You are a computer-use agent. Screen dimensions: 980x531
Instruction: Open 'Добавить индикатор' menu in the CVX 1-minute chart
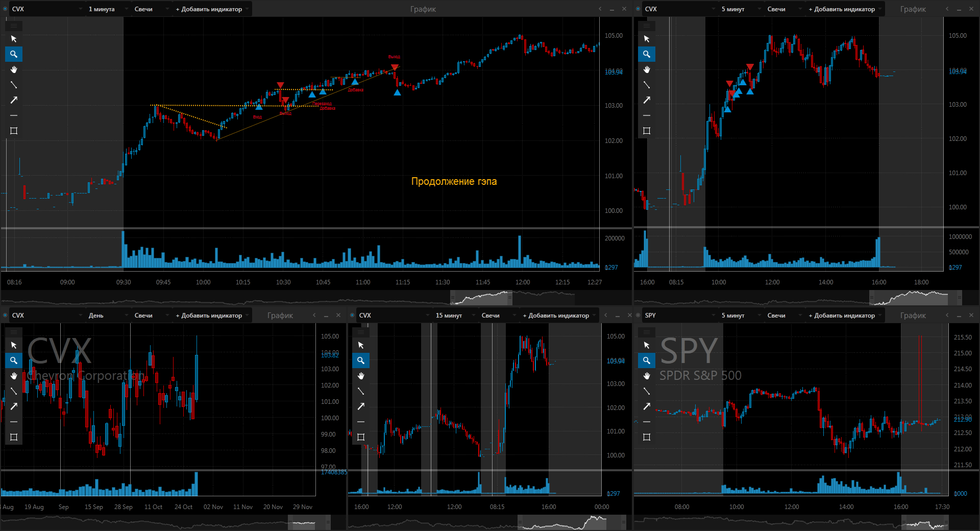coord(209,9)
